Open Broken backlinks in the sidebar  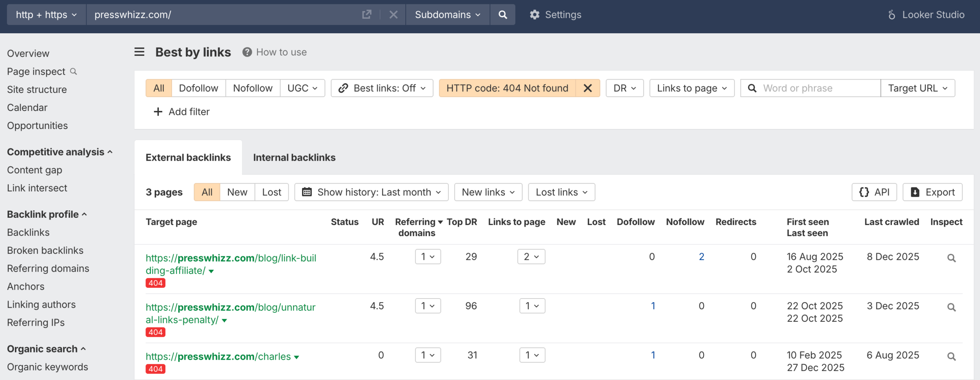click(45, 250)
